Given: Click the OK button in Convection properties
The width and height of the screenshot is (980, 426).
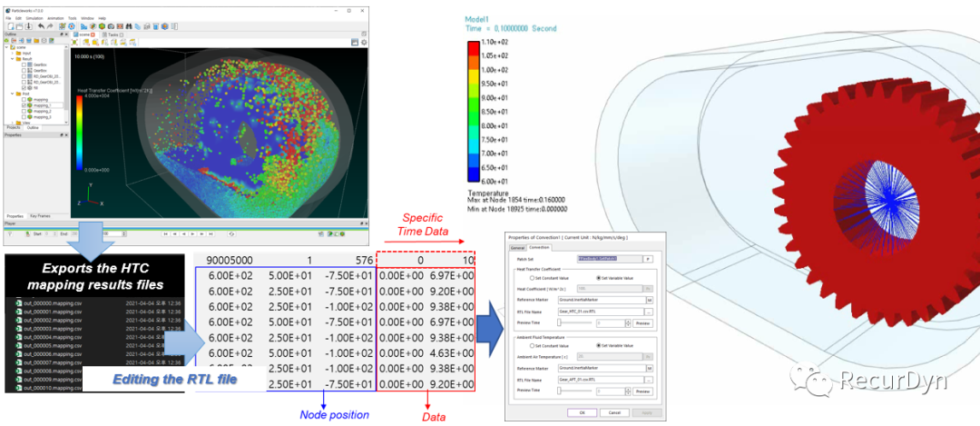Looking at the screenshot, I should [581, 411].
